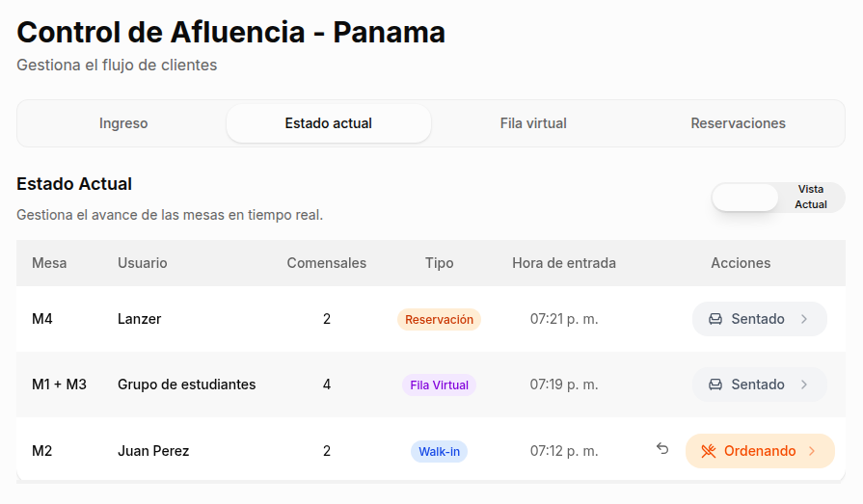863x504 pixels.
Task: Switch to the Ingreso tab
Action: tap(123, 123)
